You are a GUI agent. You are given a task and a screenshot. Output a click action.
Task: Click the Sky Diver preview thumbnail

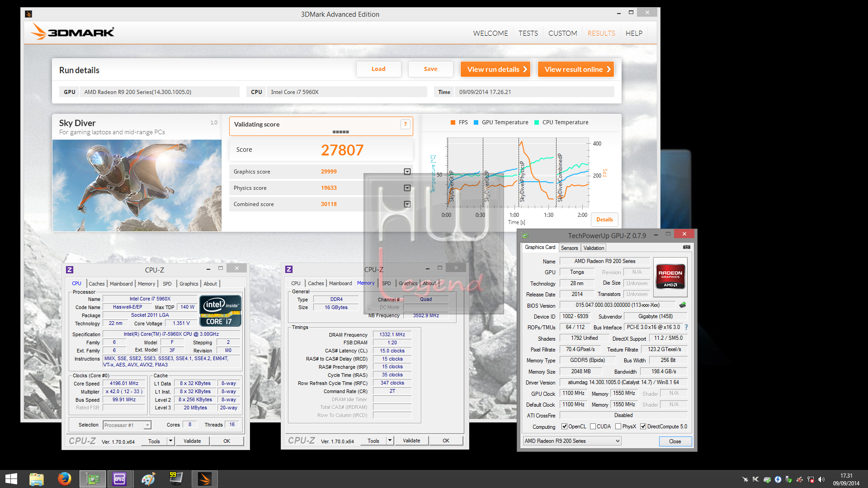(137, 185)
